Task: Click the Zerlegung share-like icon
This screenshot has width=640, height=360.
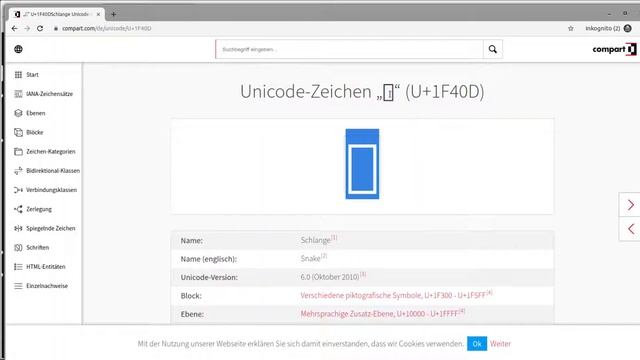Action: 18,209
